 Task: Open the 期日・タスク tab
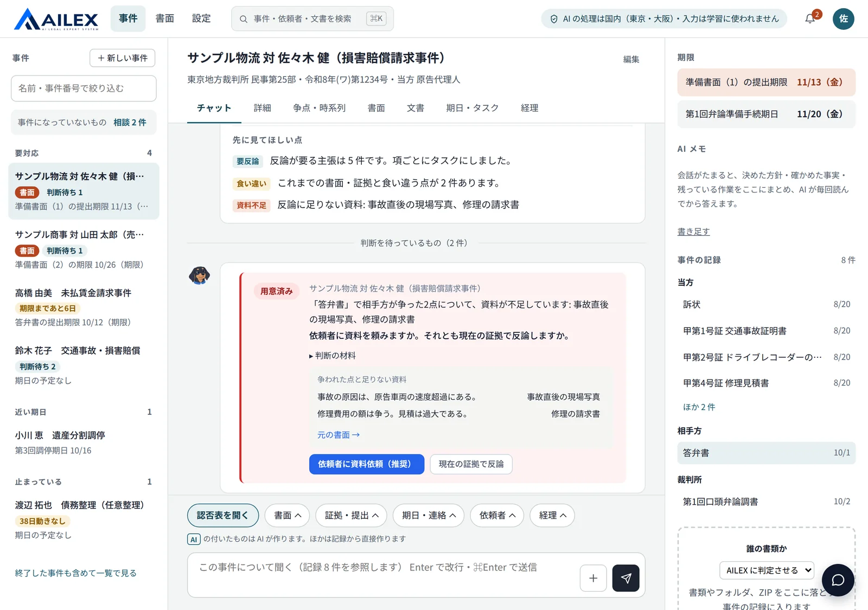[x=472, y=108]
